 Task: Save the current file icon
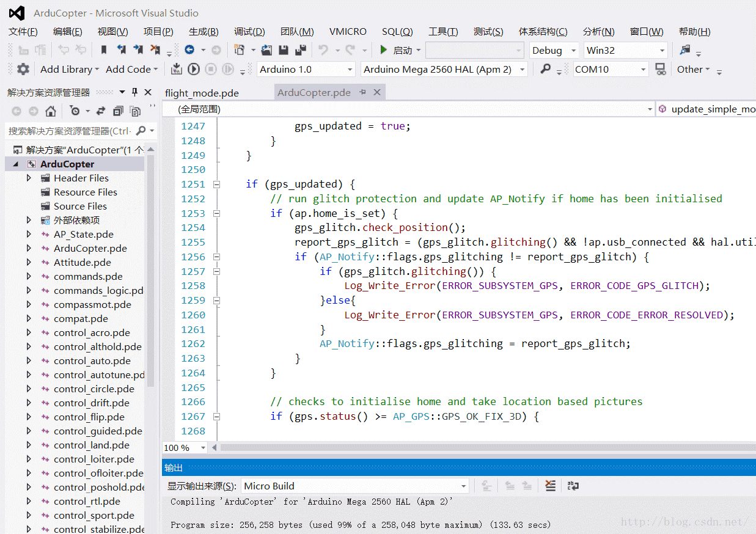[x=284, y=50]
